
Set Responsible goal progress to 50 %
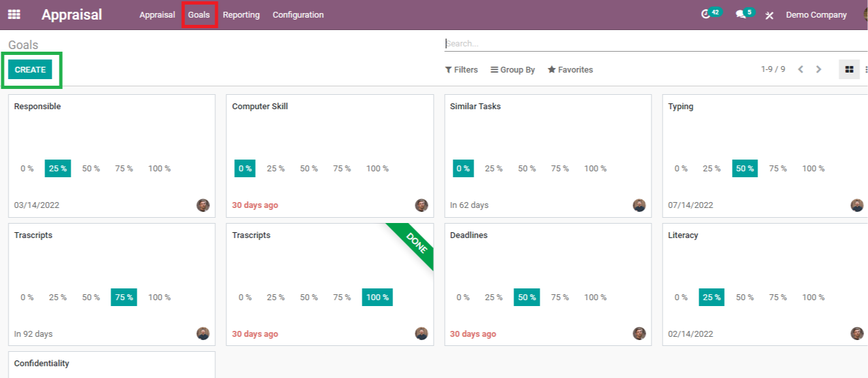coord(91,169)
